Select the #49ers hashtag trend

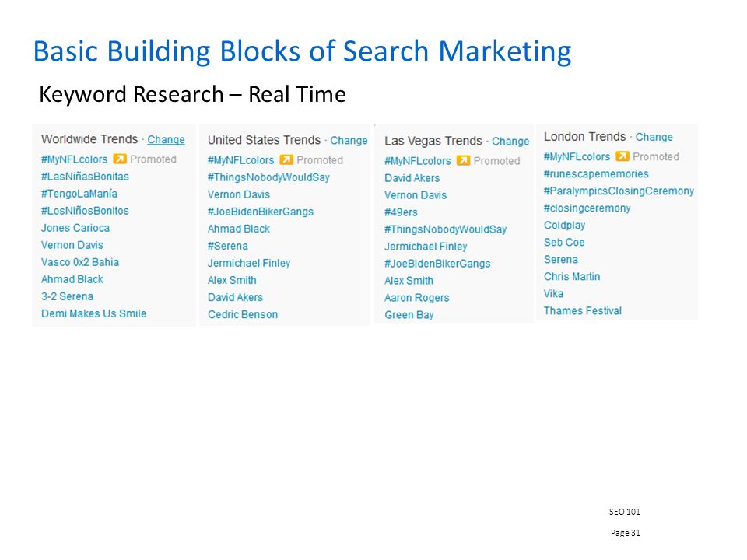[x=401, y=212]
